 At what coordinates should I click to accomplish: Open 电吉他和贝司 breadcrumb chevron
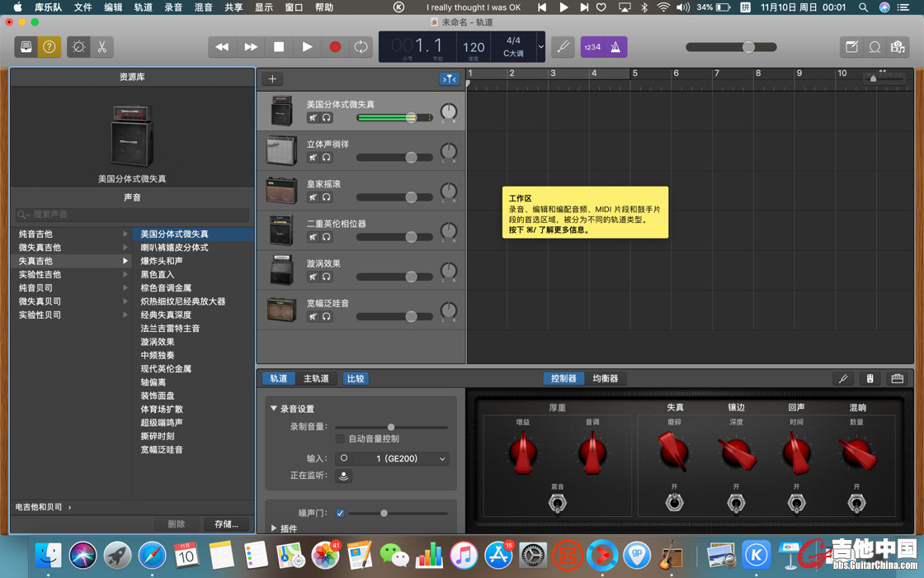click(x=69, y=507)
